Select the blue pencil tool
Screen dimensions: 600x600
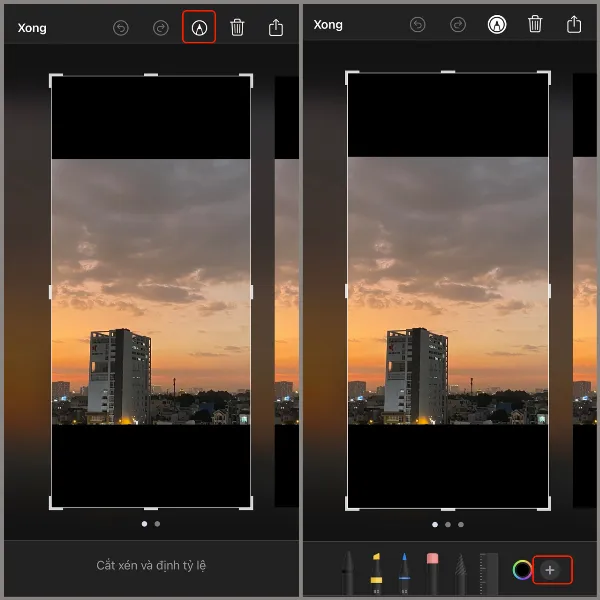406,574
